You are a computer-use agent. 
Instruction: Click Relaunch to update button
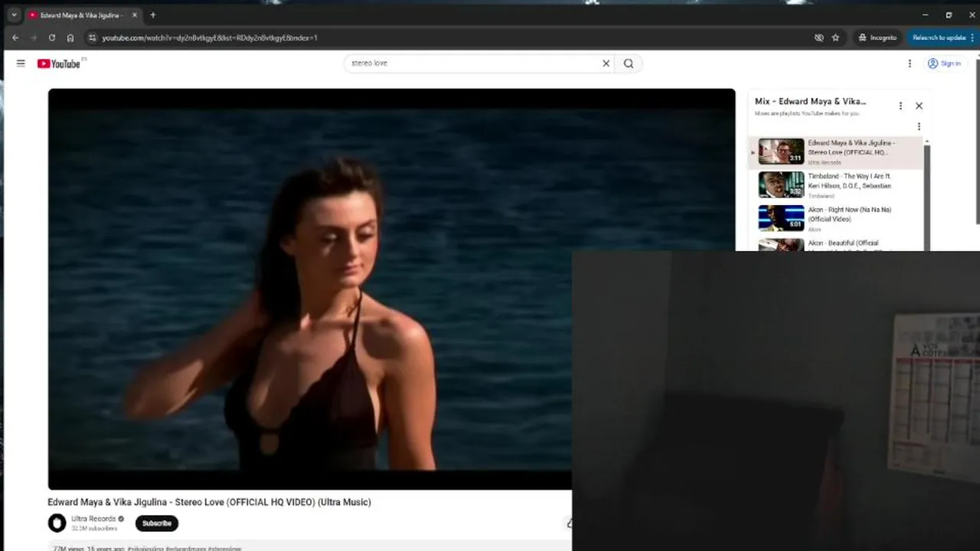(939, 37)
